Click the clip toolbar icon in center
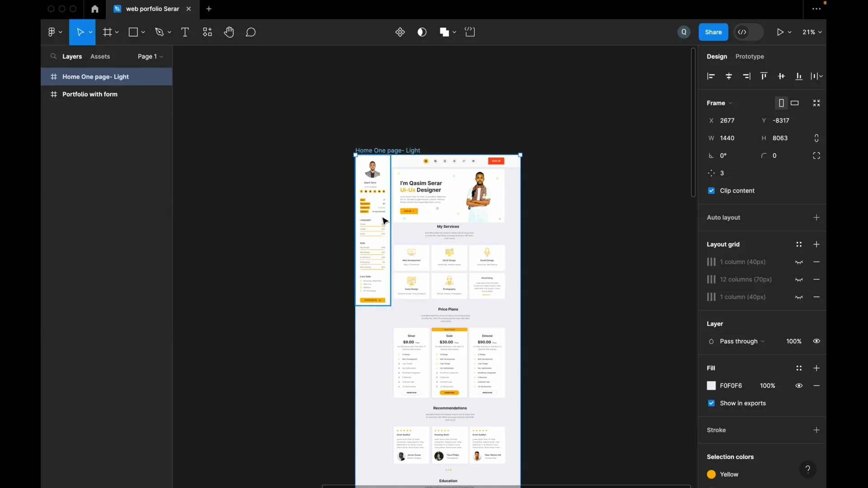 pos(470,32)
